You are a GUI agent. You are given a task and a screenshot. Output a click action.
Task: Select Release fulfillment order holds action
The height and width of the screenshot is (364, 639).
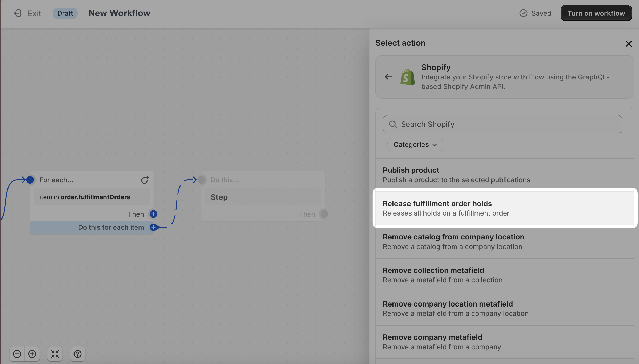point(505,208)
